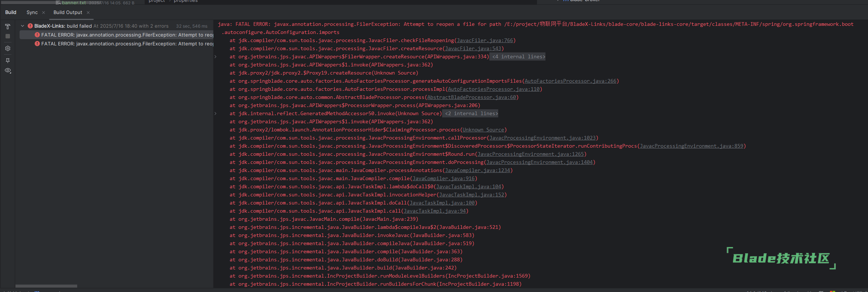The height and width of the screenshot is (292, 868).
Task: Switch to the Sync tab
Action: click(32, 13)
